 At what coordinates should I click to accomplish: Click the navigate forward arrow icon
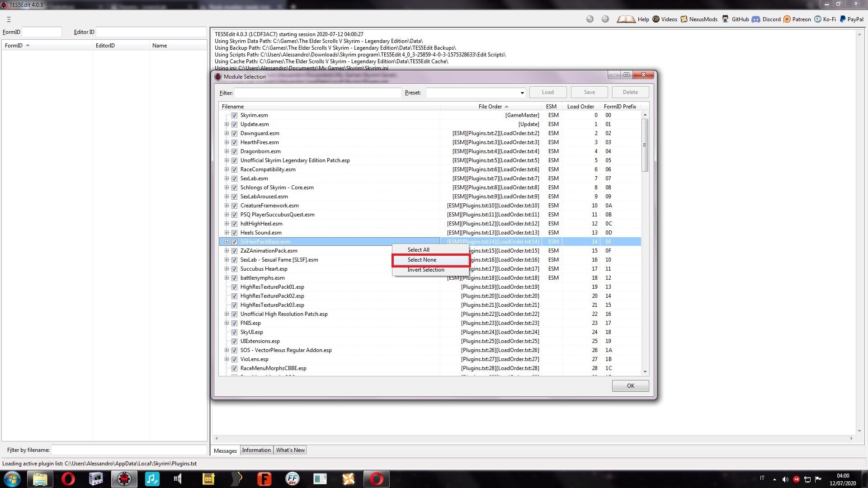click(605, 19)
